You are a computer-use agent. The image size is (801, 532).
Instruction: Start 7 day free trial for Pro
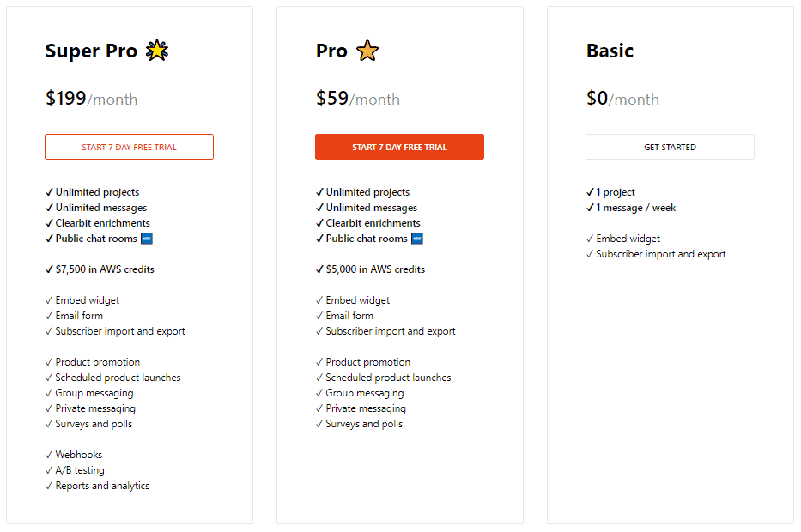pos(399,147)
